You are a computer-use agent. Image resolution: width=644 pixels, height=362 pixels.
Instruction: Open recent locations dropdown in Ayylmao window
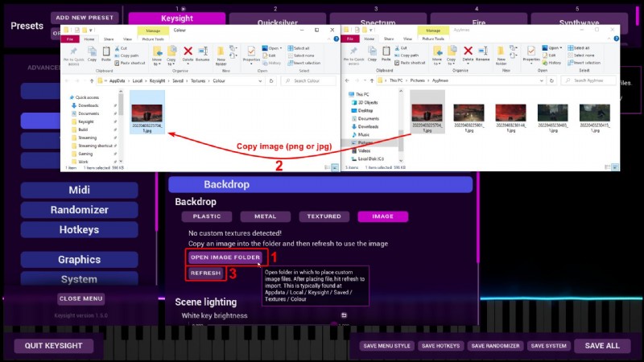(365, 80)
